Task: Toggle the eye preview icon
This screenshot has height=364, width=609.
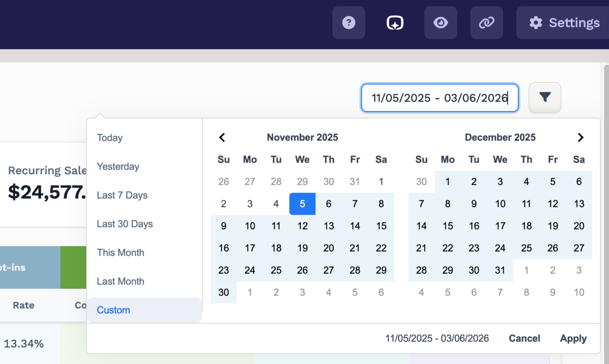Action: (x=441, y=23)
